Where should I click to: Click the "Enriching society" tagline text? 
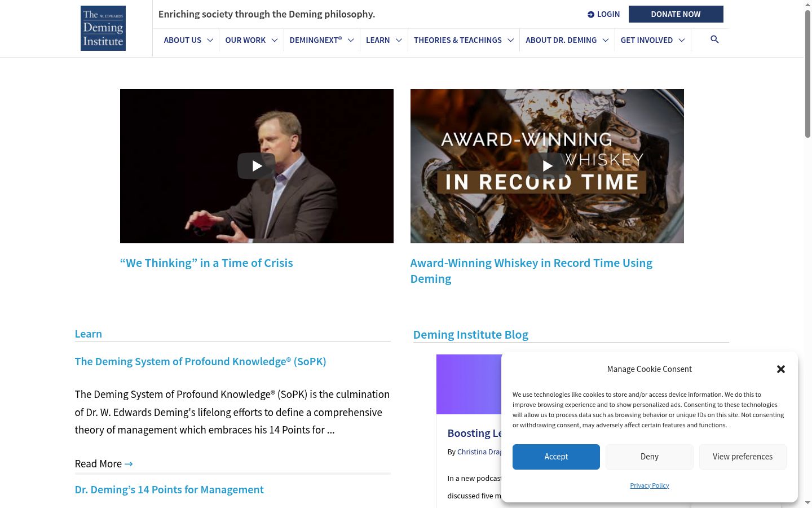click(x=267, y=14)
